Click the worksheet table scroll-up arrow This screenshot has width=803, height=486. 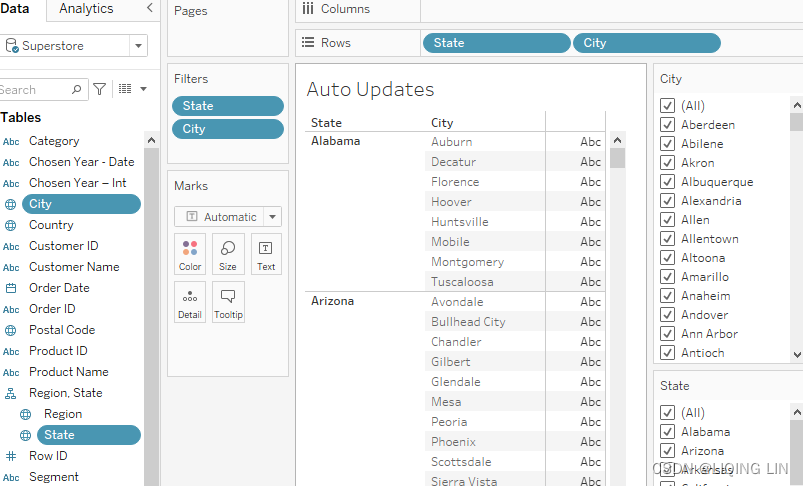pyautogui.click(x=618, y=140)
